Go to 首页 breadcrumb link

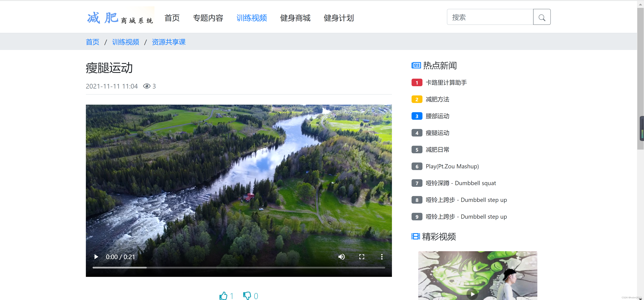[x=93, y=42]
